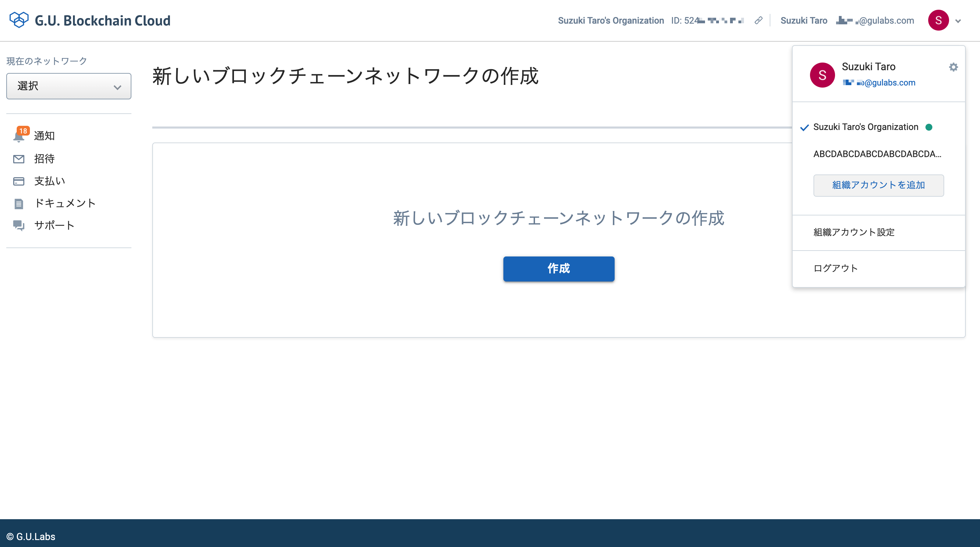Click 現在のネットワーク label
The height and width of the screenshot is (547, 980).
pyautogui.click(x=47, y=61)
